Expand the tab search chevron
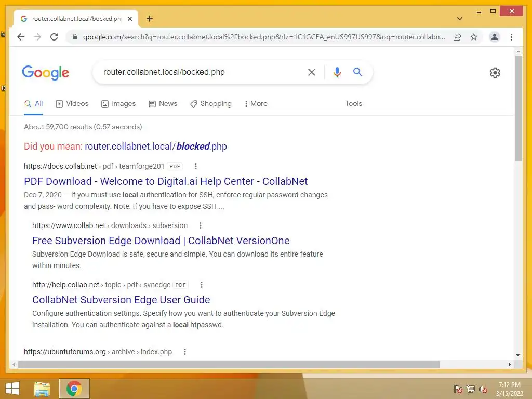The width and height of the screenshot is (532, 399). click(x=460, y=19)
